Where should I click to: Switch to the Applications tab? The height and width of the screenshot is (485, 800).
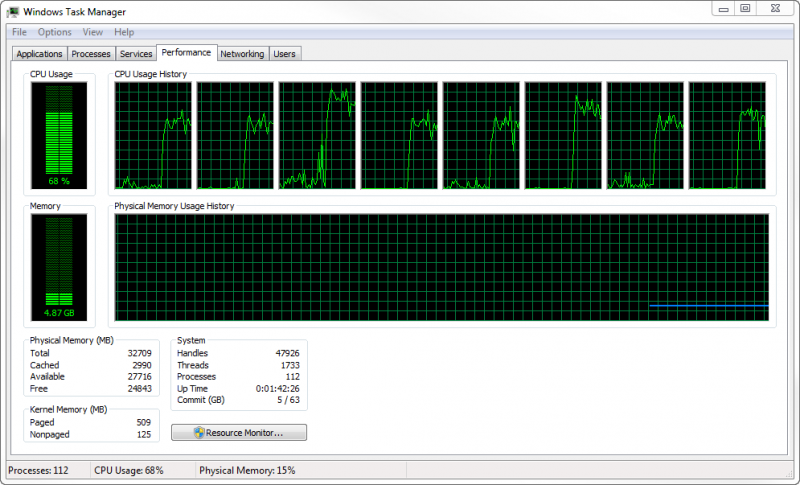point(39,54)
